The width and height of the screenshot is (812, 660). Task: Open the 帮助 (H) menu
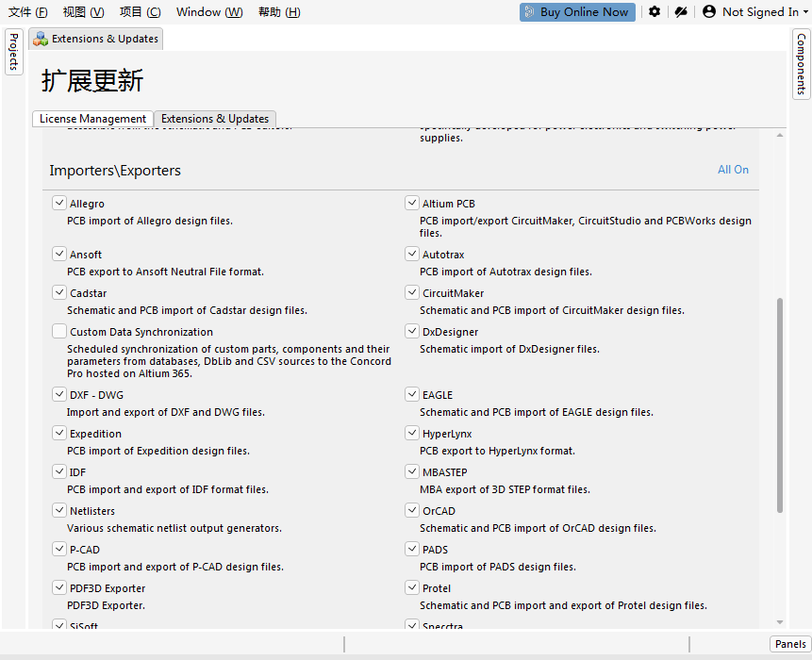point(279,12)
